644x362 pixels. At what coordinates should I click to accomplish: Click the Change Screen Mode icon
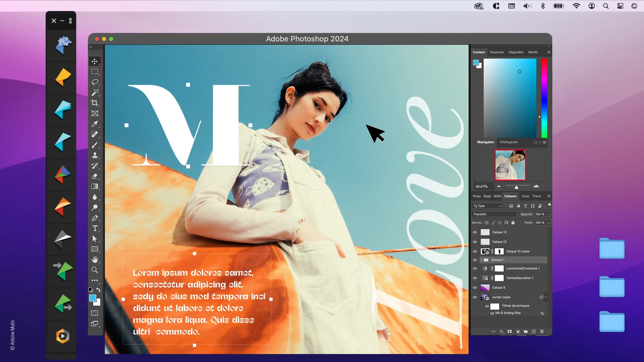point(95,324)
